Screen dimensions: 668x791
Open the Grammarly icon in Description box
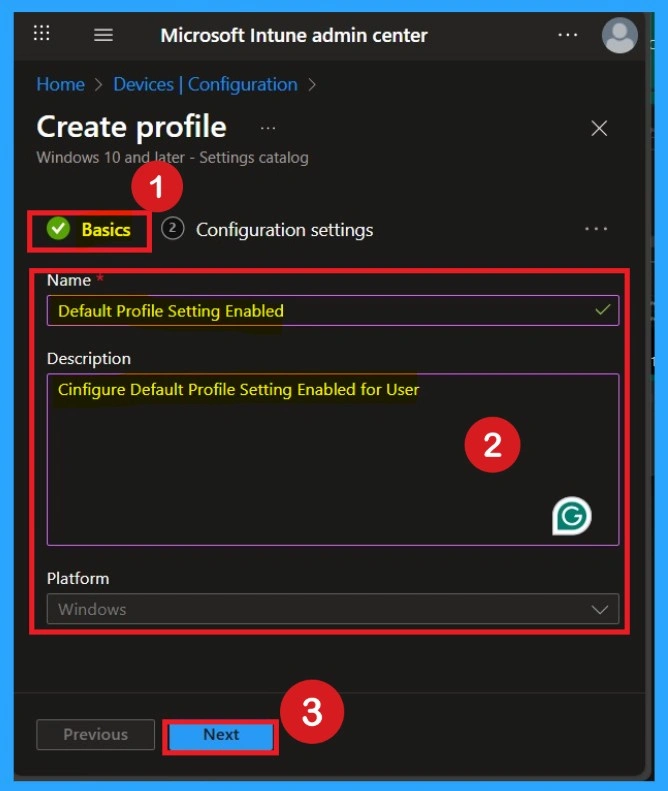click(x=572, y=516)
